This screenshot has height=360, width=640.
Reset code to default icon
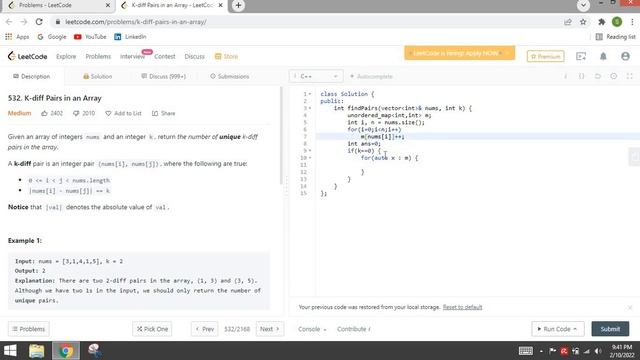598,76
